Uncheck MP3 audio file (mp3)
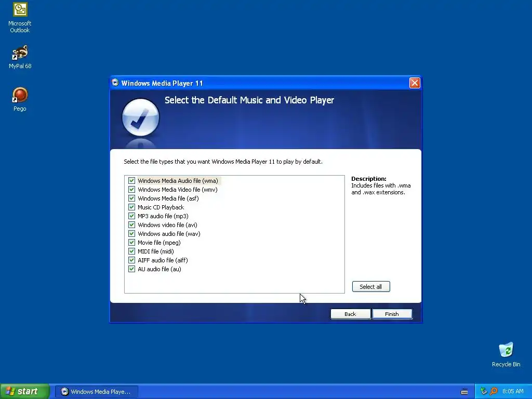The height and width of the screenshot is (399, 532). click(131, 216)
